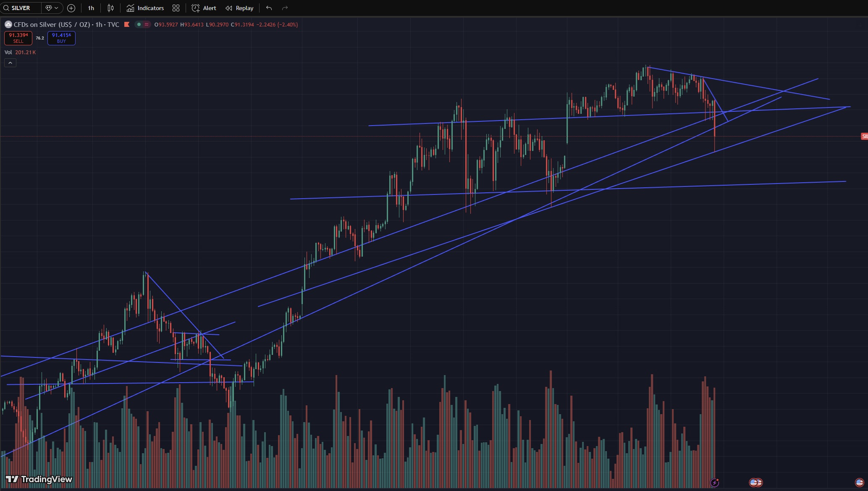Click the redo arrow icon
The height and width of the screenshot is (491, 868).
(285, 8)
